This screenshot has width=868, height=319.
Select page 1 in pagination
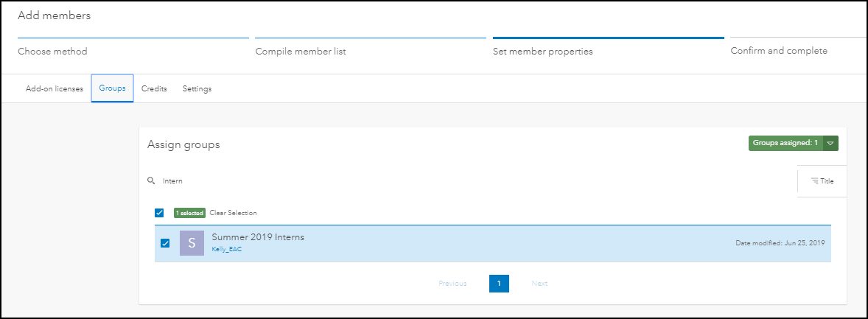click(x=499, y=284)
